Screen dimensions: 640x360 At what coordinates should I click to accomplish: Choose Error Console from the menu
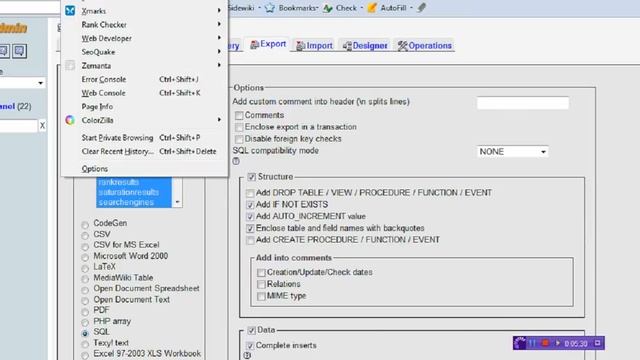[x=144, y=79]
